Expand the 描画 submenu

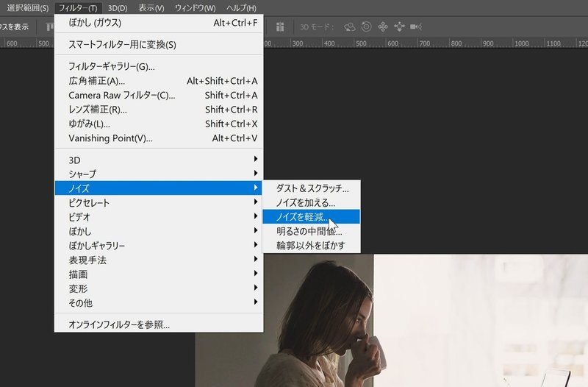tap(159, 274)
